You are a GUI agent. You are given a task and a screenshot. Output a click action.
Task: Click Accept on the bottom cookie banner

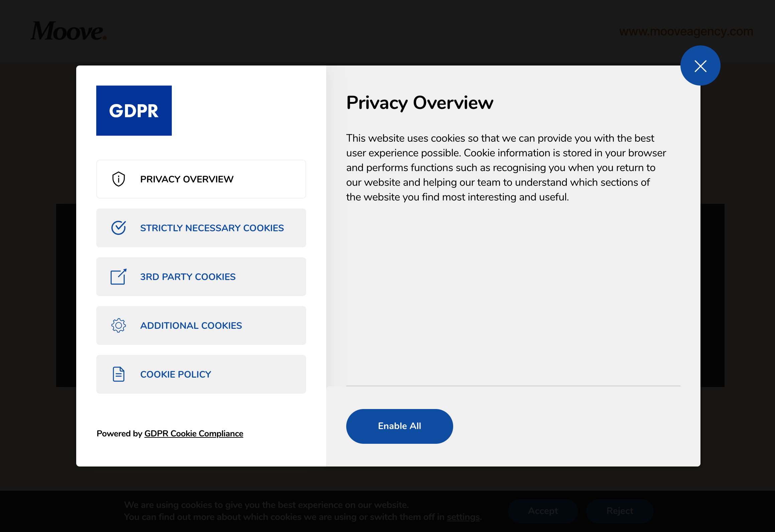(542, 511)
